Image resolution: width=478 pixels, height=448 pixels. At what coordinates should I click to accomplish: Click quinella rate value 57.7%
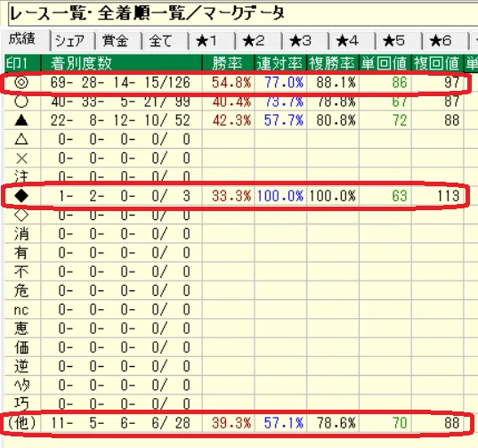[284, 120]
